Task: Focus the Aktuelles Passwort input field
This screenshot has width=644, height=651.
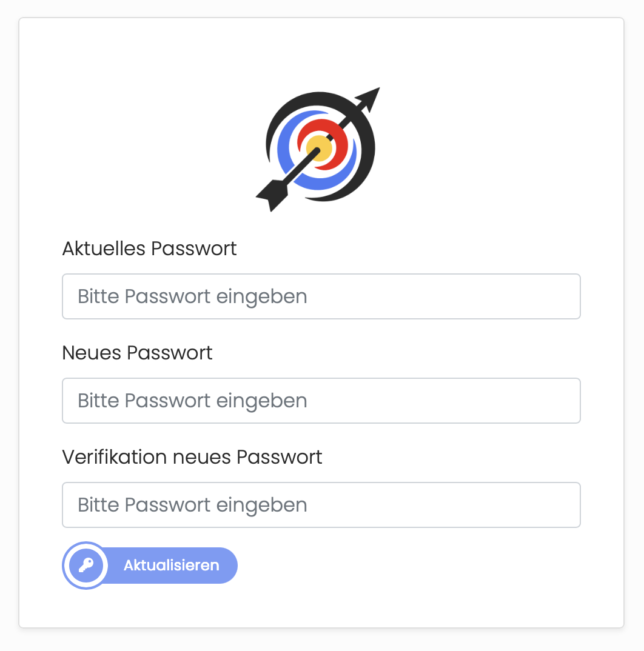Action: (321, 296)
